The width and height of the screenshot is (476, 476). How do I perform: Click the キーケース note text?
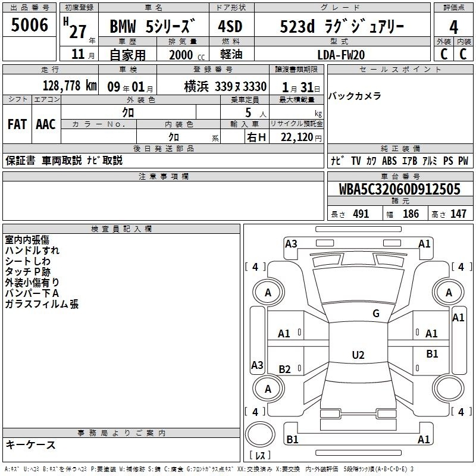tap(30, 444)
